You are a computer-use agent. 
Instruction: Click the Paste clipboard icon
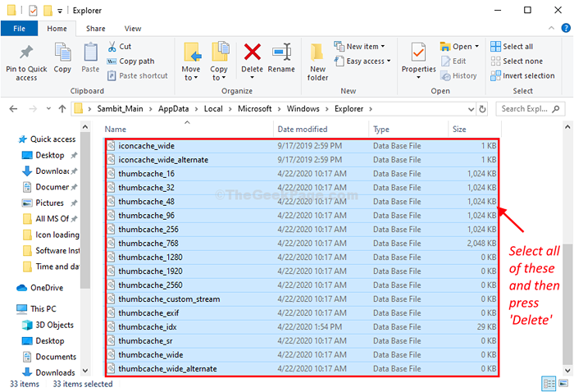[x=90, y=52]
